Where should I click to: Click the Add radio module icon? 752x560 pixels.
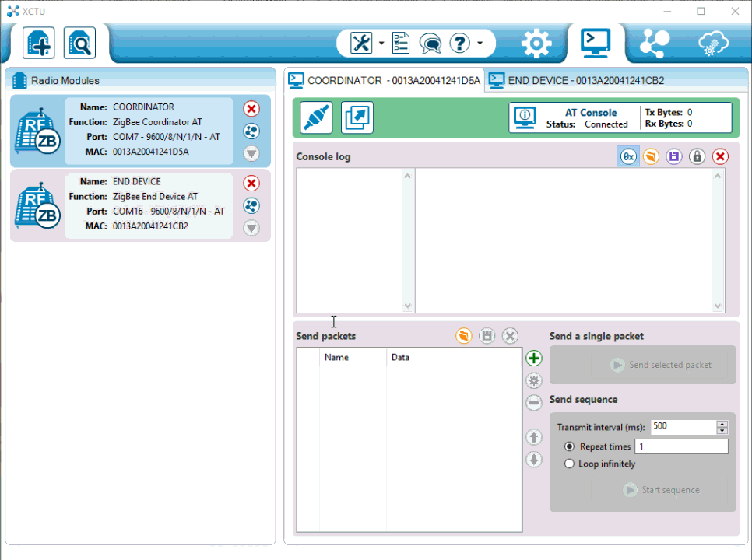[x=38, y=44]
